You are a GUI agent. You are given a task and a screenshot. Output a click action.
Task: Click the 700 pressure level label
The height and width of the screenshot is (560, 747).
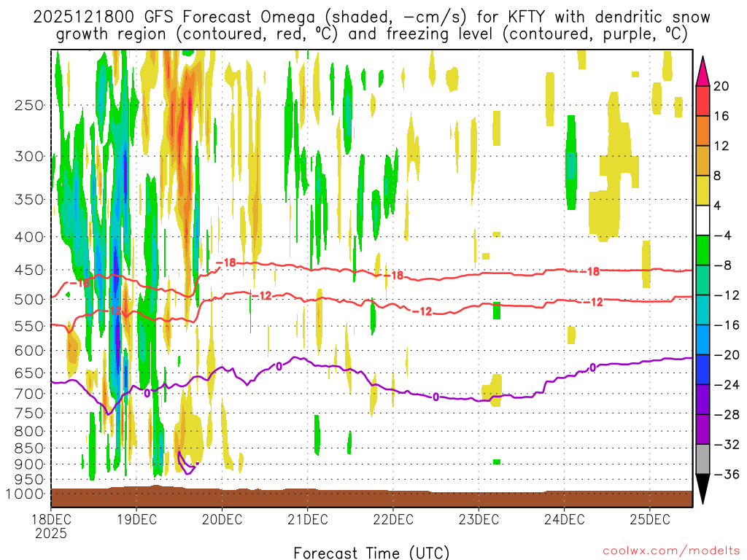click(29, 394)
